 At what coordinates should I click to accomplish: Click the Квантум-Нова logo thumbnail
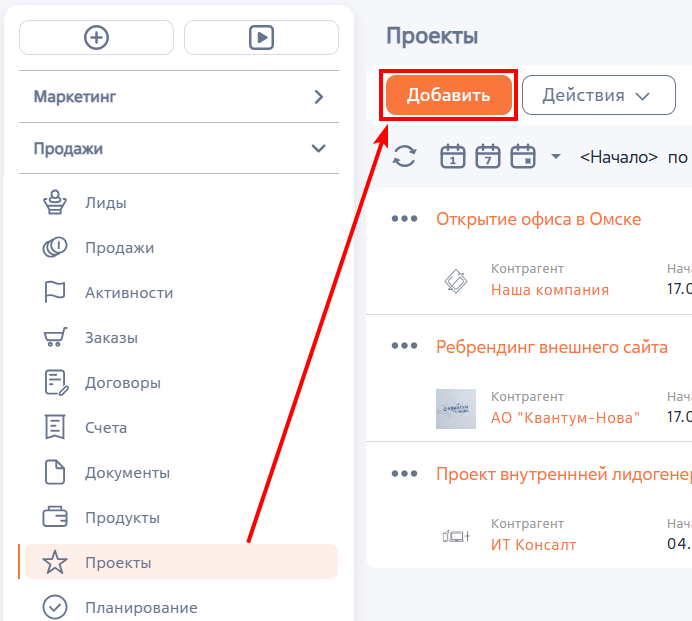pyautogui.click(x=456, y=409)
